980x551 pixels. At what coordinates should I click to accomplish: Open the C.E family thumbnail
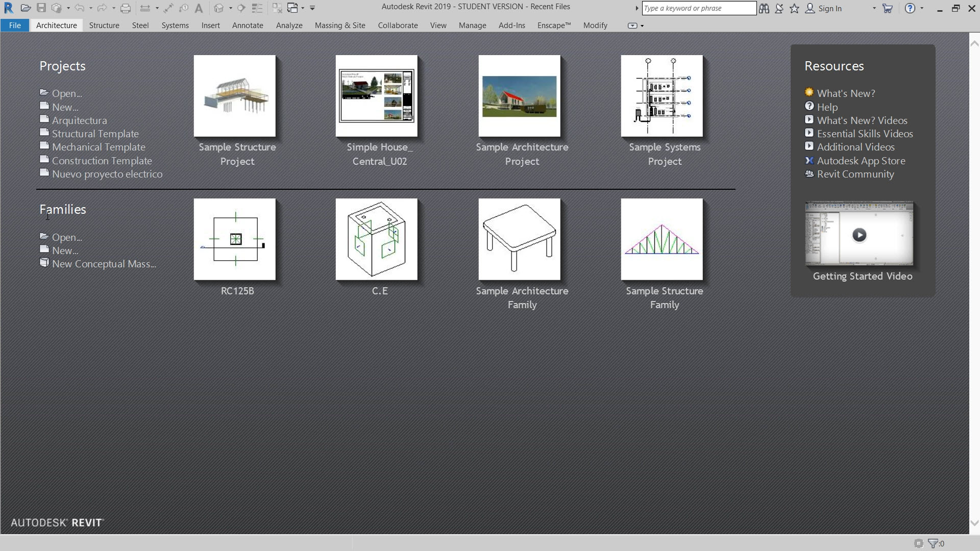pyautogui.click(x=377, y=239)
